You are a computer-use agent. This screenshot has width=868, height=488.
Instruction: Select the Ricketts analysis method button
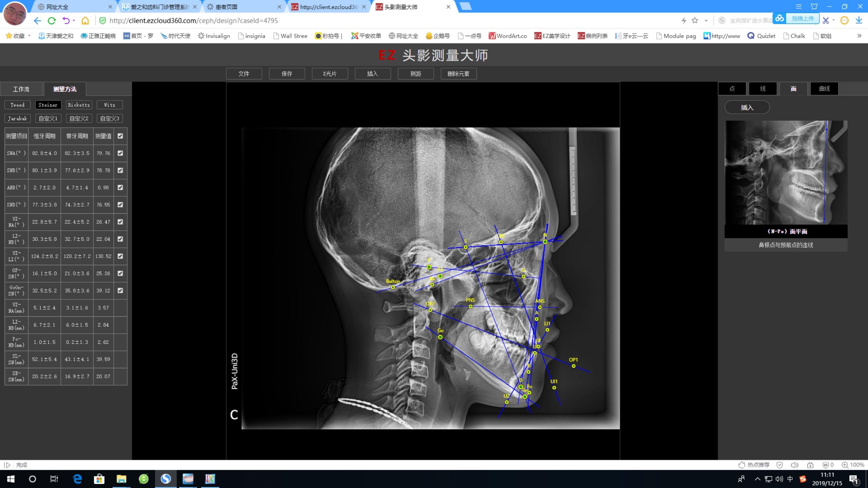coord(79,105)
